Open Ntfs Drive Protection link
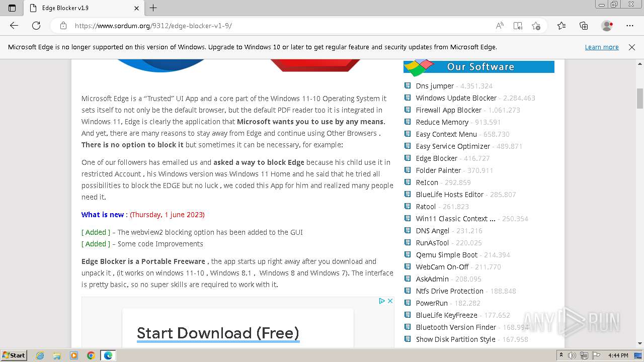This screenshot has height=362, width=644. tap(449, 291)
